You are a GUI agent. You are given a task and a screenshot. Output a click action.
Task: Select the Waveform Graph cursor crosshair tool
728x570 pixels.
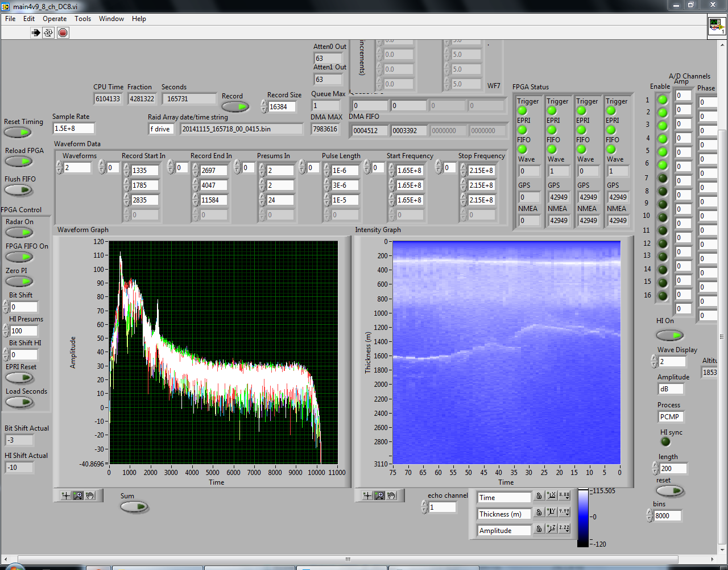[66, 495]
